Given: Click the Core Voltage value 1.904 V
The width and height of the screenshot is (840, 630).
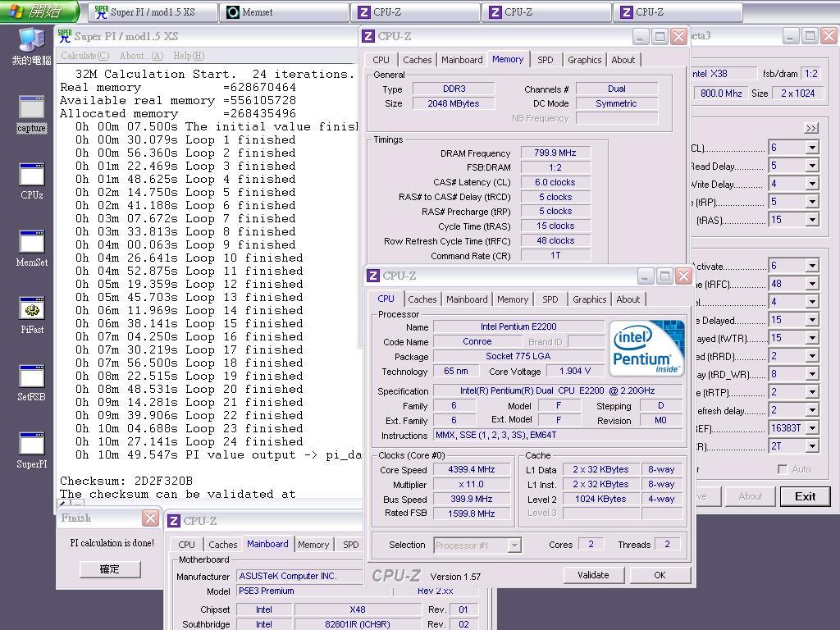Looking at the screenshot, I should point(574,372).
